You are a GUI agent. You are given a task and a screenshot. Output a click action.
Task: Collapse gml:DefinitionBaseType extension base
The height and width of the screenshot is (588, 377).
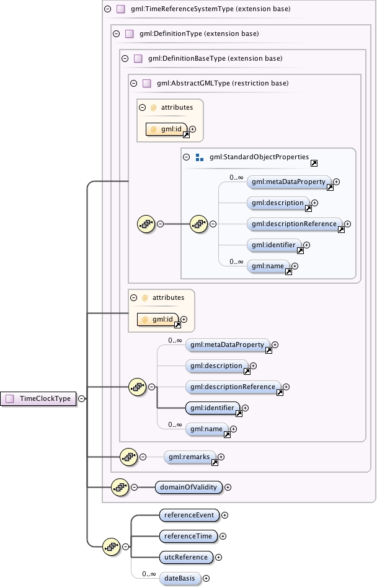(x=125, y=58)
